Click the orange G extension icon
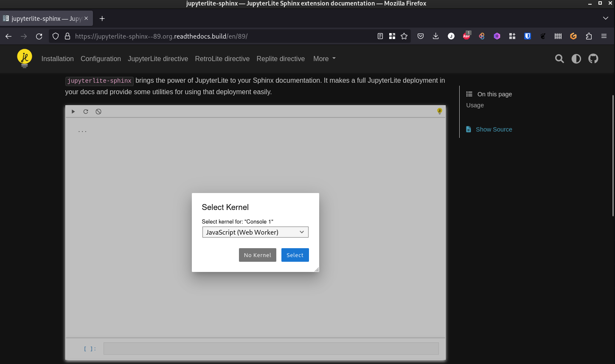615x364 pixels. coord(573,36)
